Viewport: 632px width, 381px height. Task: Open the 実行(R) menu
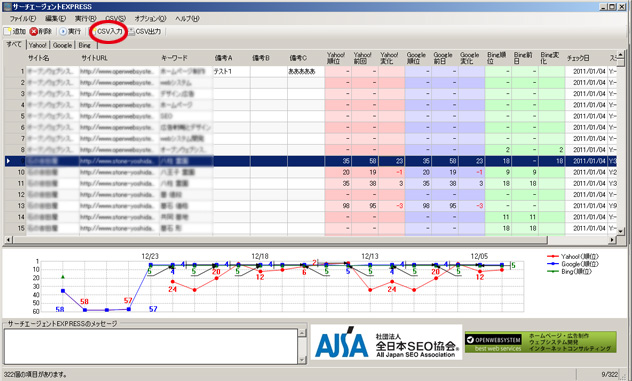coord(85,19)
